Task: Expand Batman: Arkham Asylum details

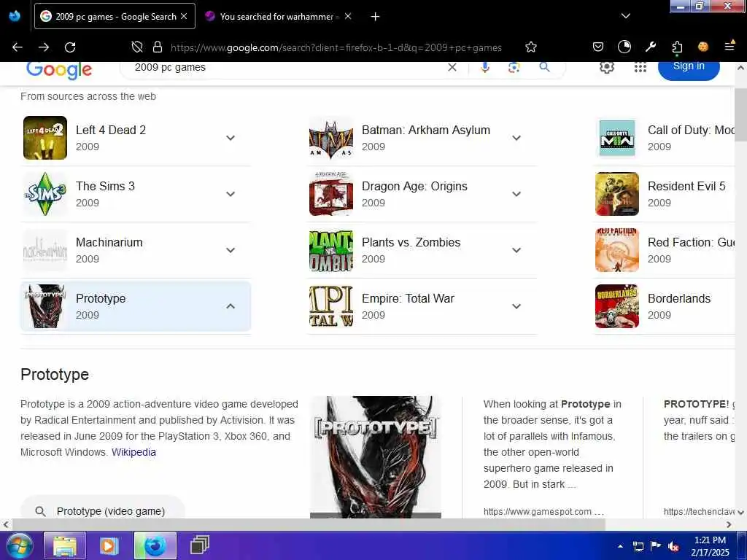Action: click(516, 138)
